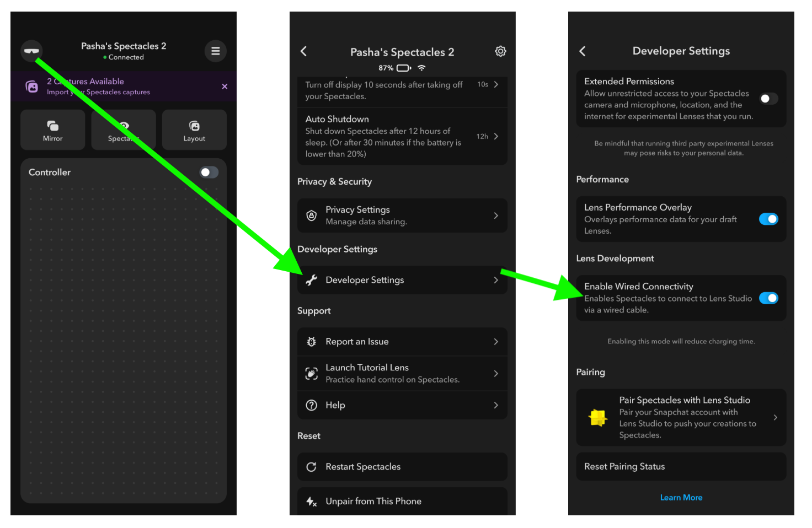Image resolution: width=812 pixels, height=528 pixels.
Task: Open the display turn off 10s option
Action: [x=488, y=84]
